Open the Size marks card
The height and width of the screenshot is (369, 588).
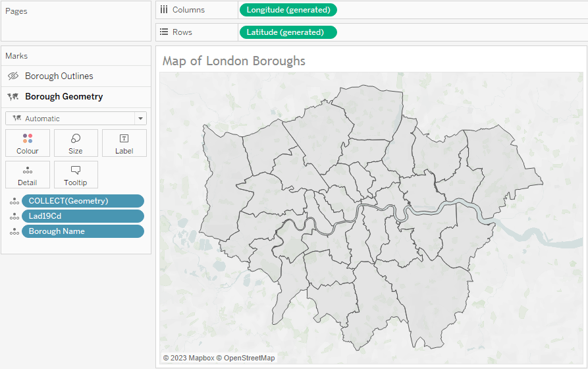[76, 143]
